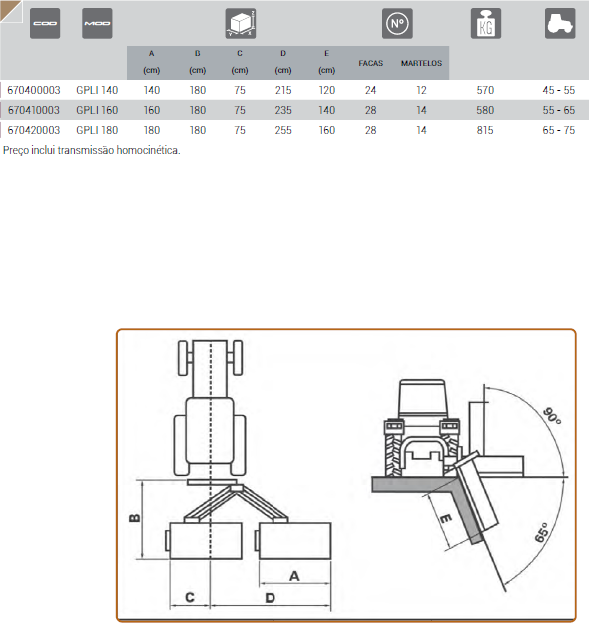
Task: Select the GPLI 180 model name
Action: click(x=97, y=130)
